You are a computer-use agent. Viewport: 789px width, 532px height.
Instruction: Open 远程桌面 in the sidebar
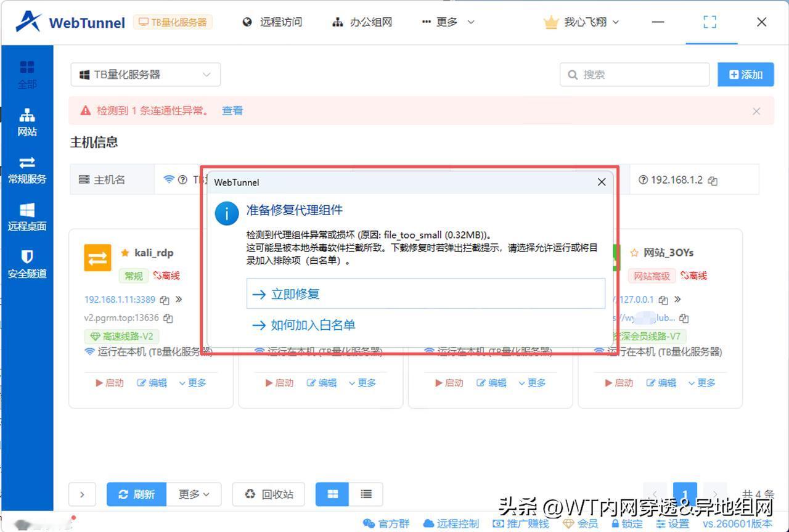click(x=27, y=217)
